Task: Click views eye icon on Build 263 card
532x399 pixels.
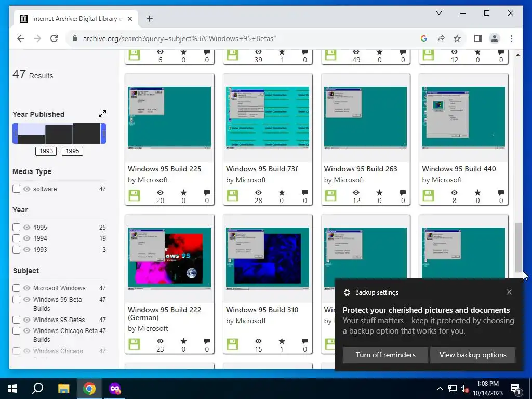Action: pyautogui.click(x=356, y=193)
